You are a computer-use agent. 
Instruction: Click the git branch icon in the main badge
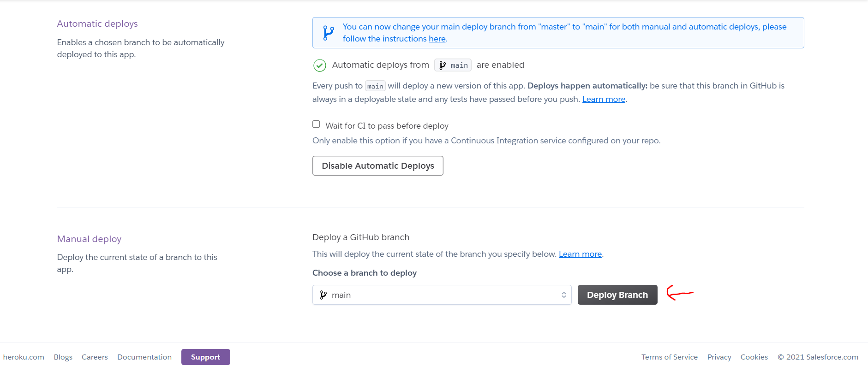click(x=443, y=65)
